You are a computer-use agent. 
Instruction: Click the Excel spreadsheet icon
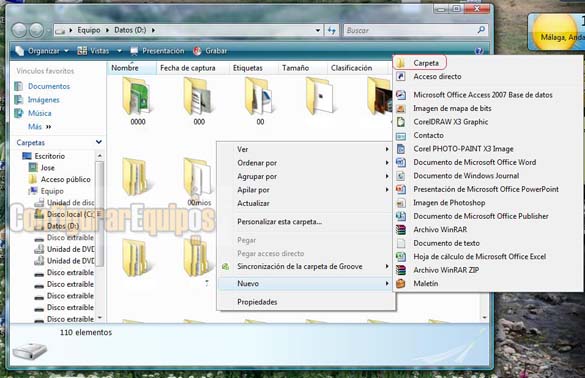(401, 257)
